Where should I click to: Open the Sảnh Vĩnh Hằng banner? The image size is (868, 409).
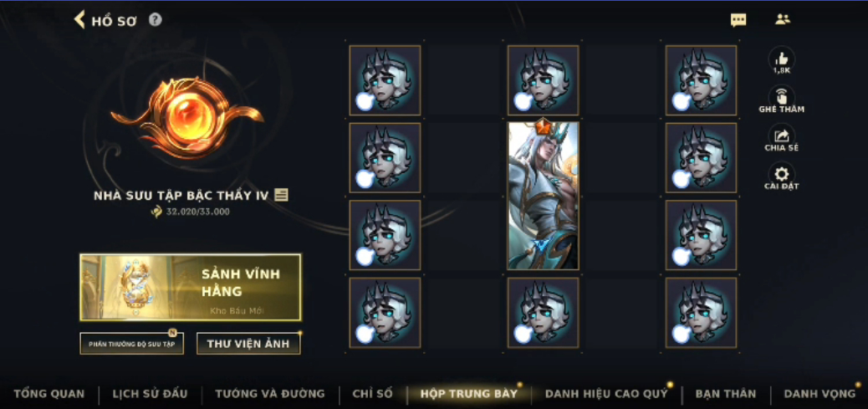(x=191, y=287)
